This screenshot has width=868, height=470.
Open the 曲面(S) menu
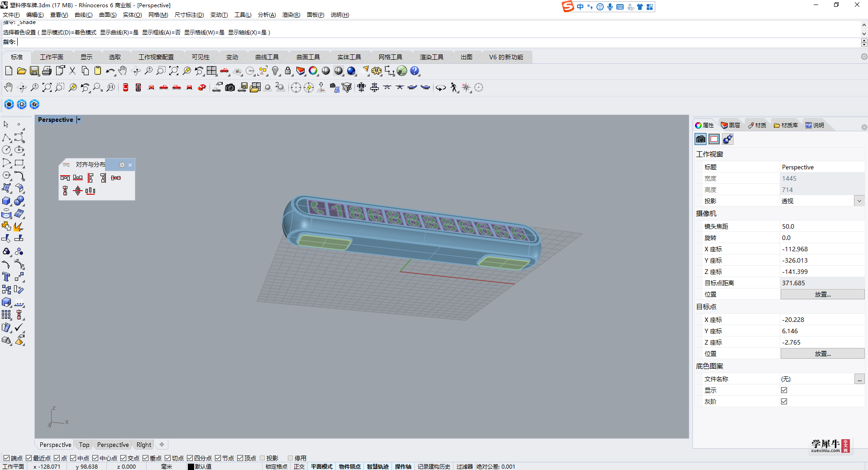pos(108,15)
